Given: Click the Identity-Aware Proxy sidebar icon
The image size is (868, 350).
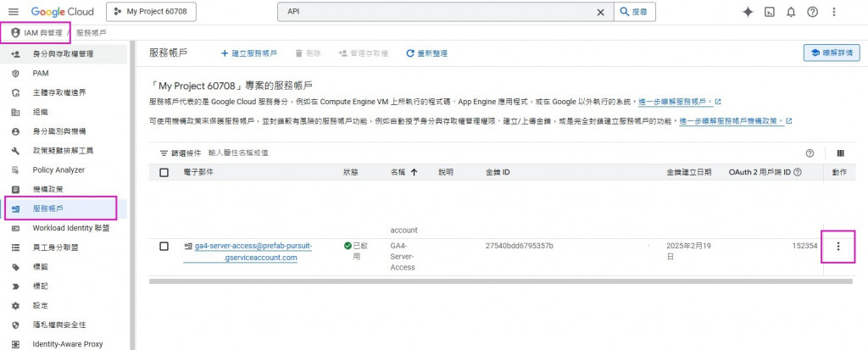Looking at the screenshot, I should point(15,344).
